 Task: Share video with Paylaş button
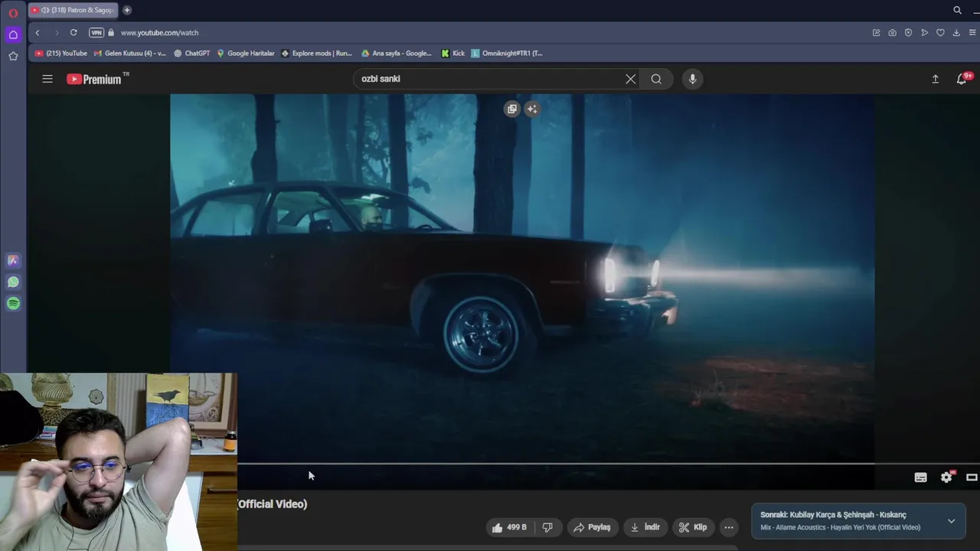(592, 527)
